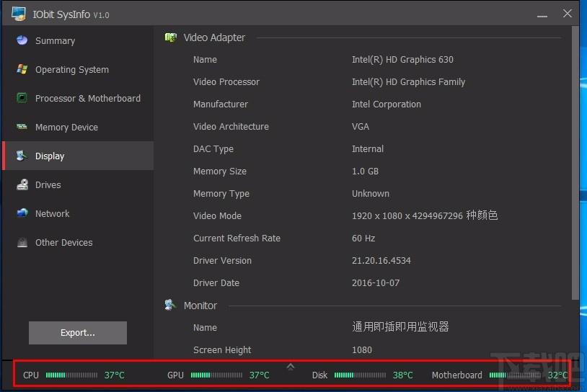Click the vertical scrollbar thumb
The width and height of the screenshot is (587, 392).
tap(575, 163)
